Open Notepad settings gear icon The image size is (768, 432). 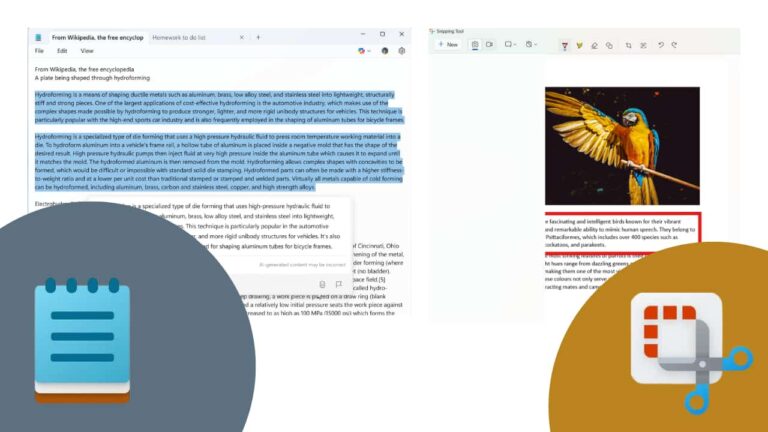coord(402,51)
